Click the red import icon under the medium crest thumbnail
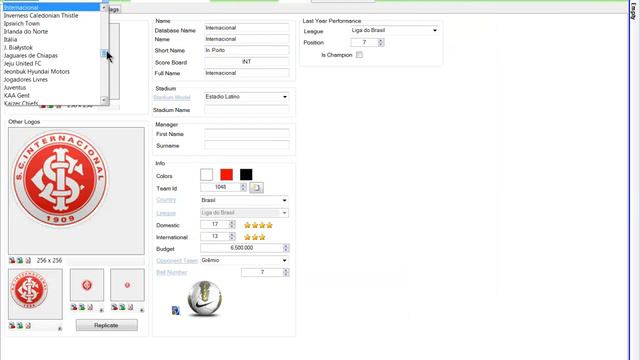 (x=12, y=326)
